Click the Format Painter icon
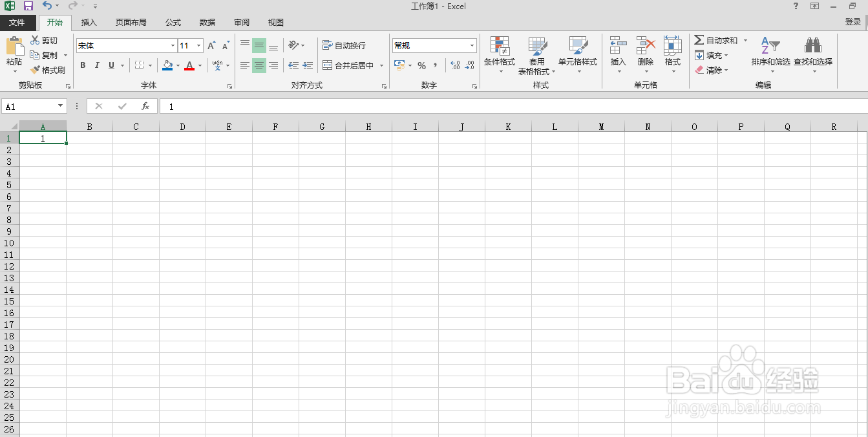868x437 pixels. click(48, 70)
